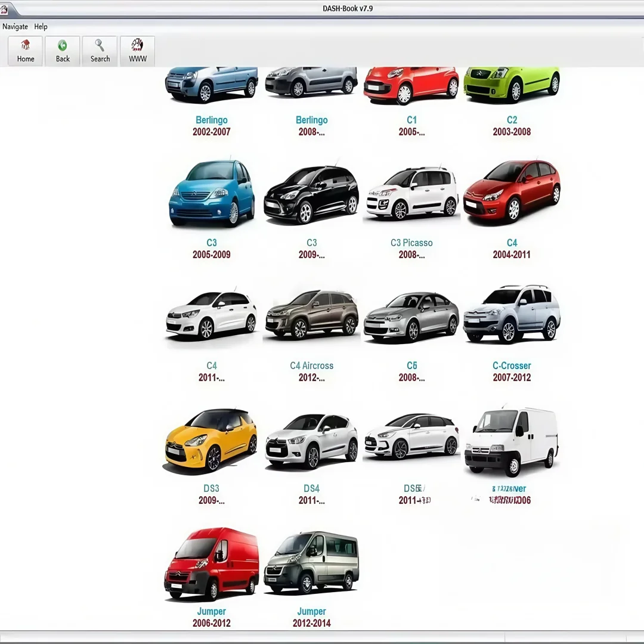The height and width of the screenshot is (644, 644).
Task: Open the Help menu
Action: pos(41,26)
